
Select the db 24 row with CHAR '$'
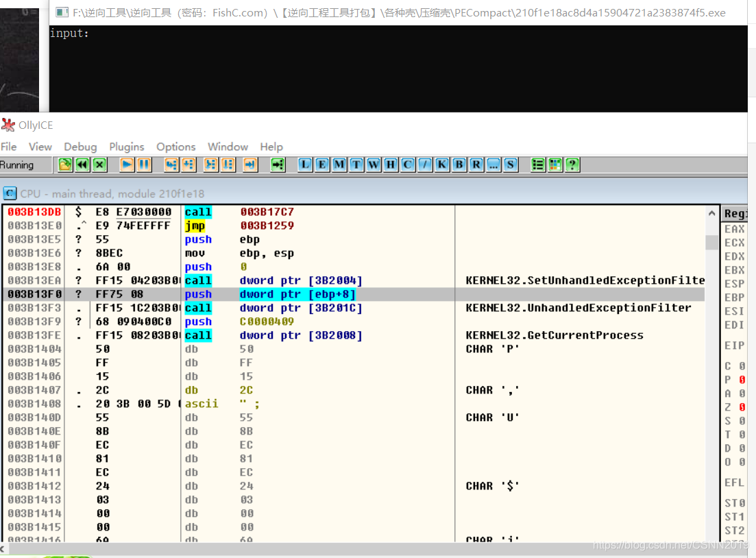(354, 486)
